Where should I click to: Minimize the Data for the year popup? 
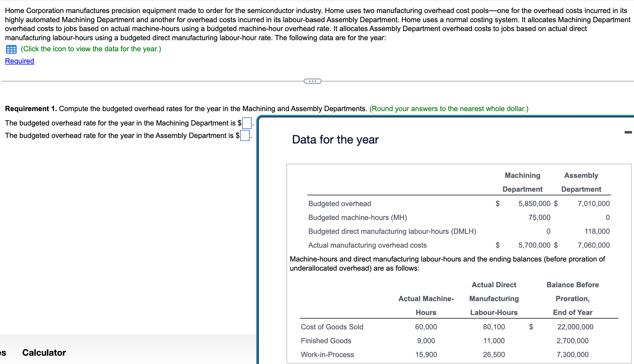tap(628, 132)
